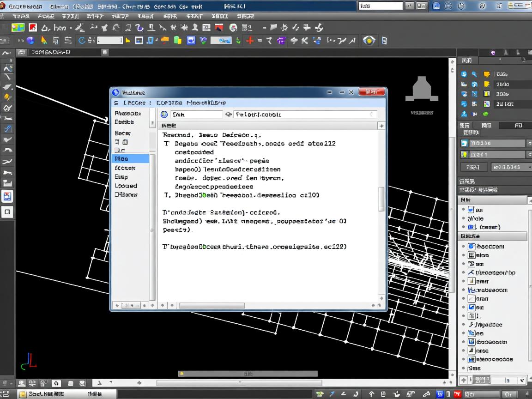Viewport: 532px width, 399px height.
Task: Toggle the bullet beside the 'Migaeee' tree item
Action: [464, 325]
